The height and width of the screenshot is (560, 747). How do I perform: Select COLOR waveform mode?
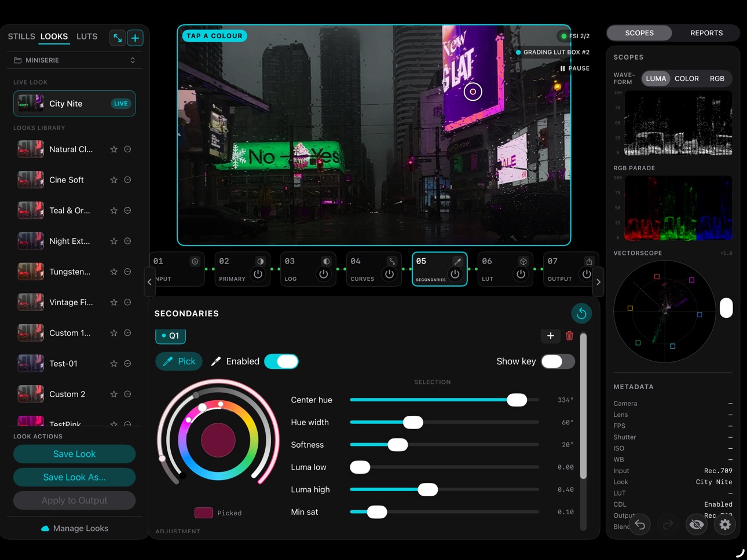[687, 79]
